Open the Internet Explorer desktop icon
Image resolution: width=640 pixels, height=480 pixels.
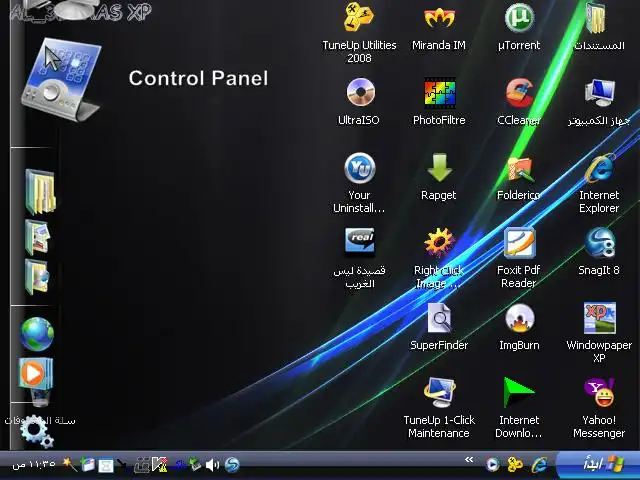(x=599, y=168)
